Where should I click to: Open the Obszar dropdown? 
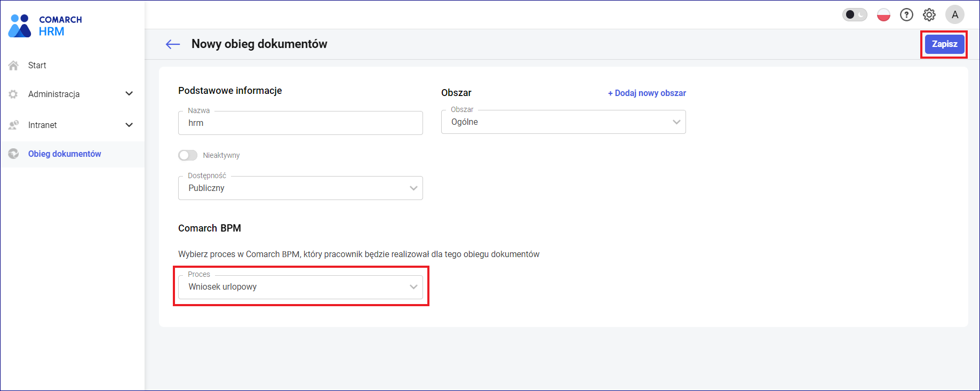click(x=563, y=122)
